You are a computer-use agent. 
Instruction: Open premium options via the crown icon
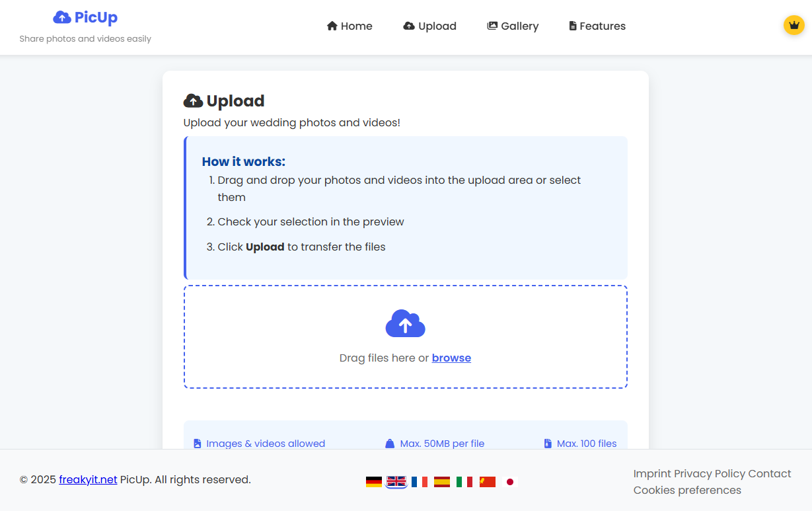pyautogui.click(x=794, y=25)
